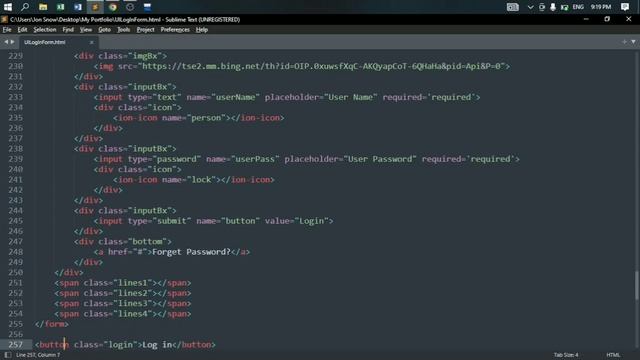The image size is (640, 360).
Task: Open the Selection menu
Action: pos(44,29)
